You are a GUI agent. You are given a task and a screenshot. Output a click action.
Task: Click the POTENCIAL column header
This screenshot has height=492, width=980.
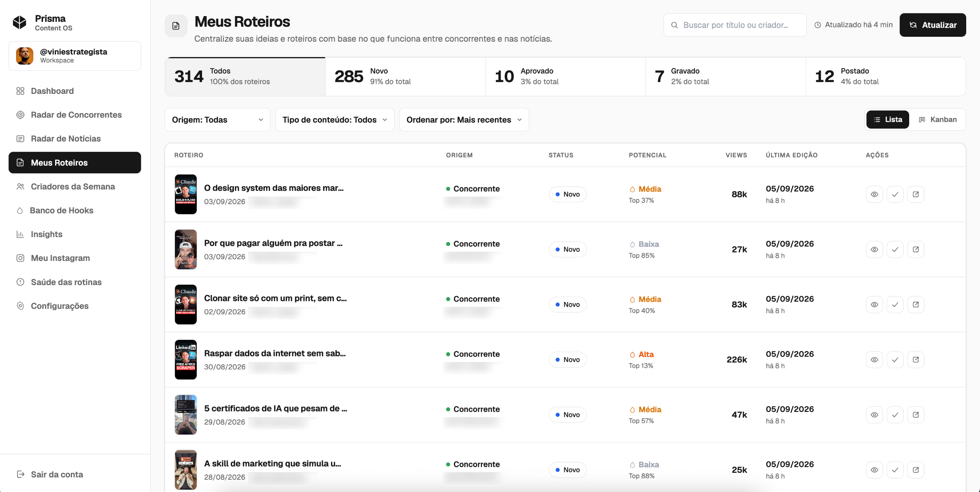(647, 155)
